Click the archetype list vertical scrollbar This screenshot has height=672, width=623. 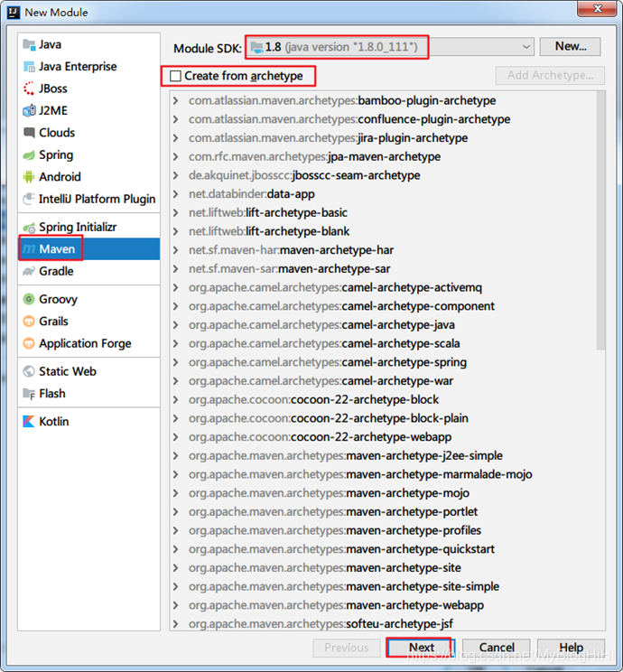tap(600, 220)
